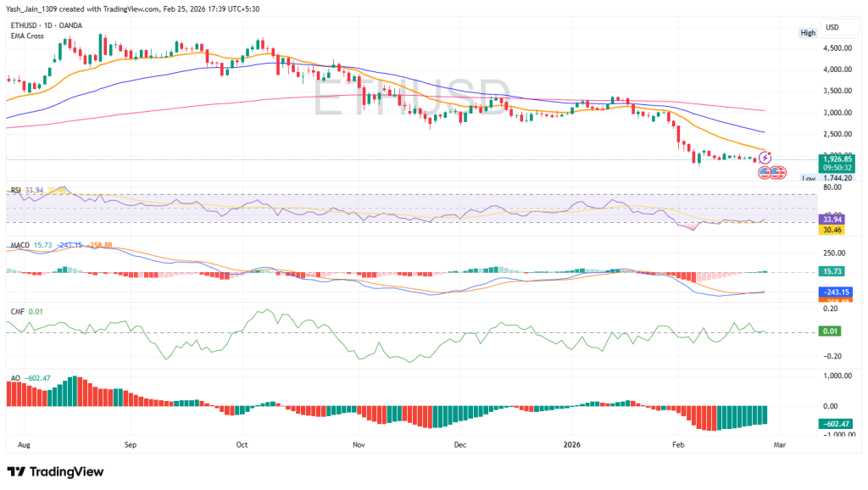Screen dimensions: 868x490
Task: Open the USD currency selector
Action: [x=839, y=26]
